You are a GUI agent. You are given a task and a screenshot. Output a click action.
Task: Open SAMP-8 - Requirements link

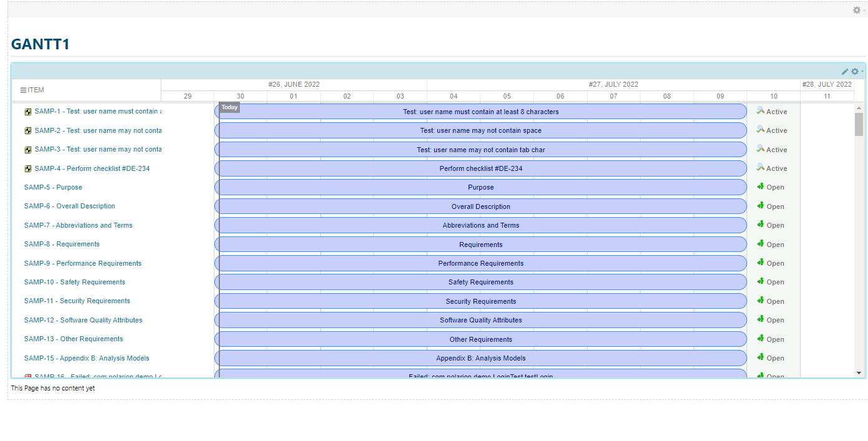pyautogui.click(x=62, y=244)
